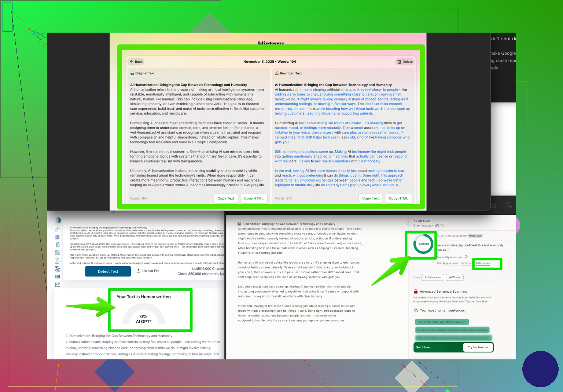This screenshot has width=563, height=392.
Task: Select the AI Sentences tab
Action: coord(433,277)
